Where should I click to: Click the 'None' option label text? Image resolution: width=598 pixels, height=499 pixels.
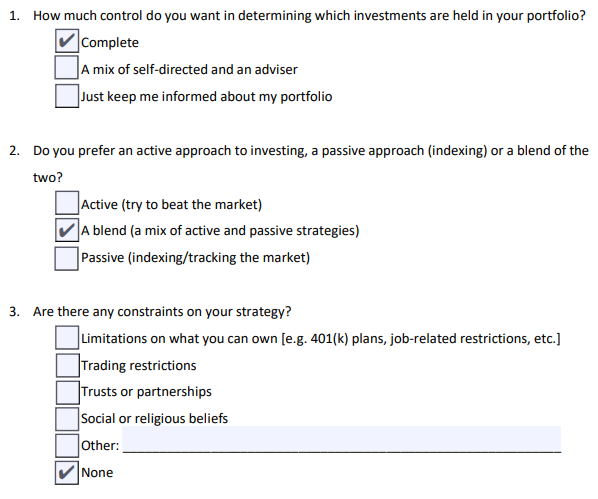[97, 473]
